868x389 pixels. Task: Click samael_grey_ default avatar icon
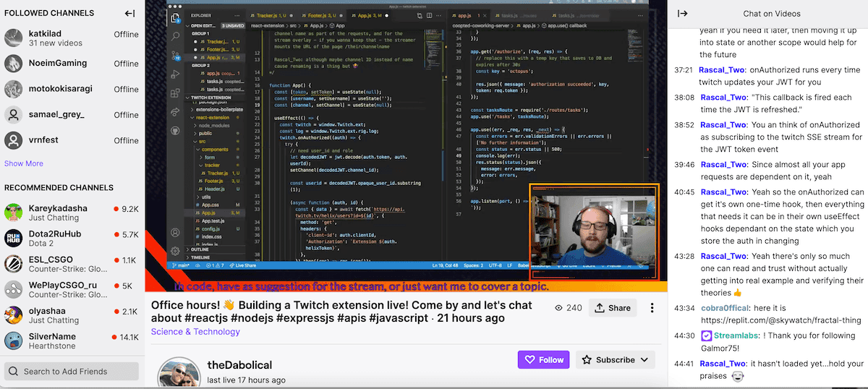coord(14,114)
